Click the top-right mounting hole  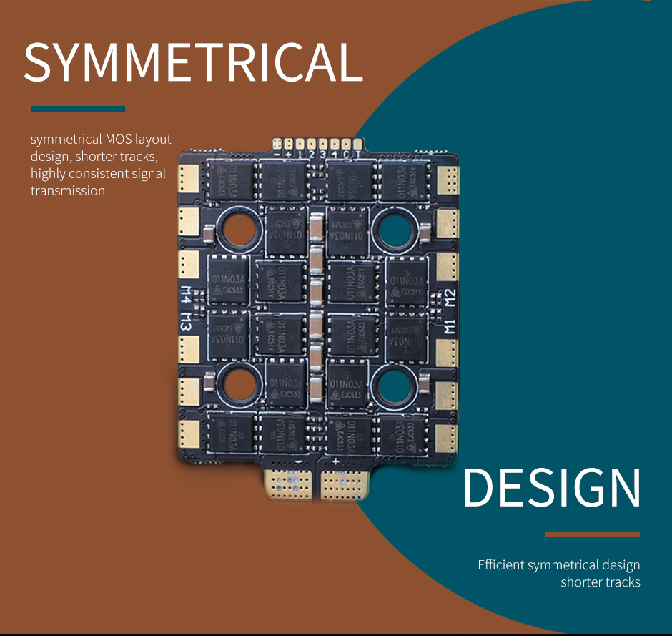[x=395, y=230]
